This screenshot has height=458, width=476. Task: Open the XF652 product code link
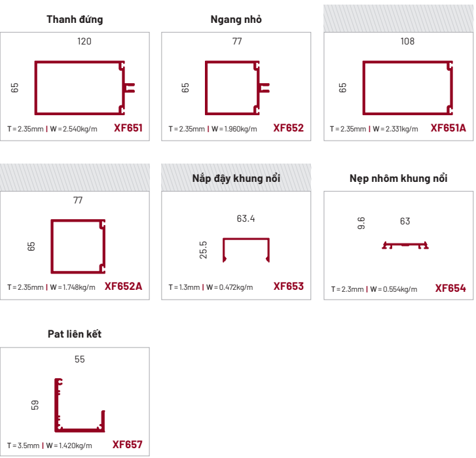[289, 128]
